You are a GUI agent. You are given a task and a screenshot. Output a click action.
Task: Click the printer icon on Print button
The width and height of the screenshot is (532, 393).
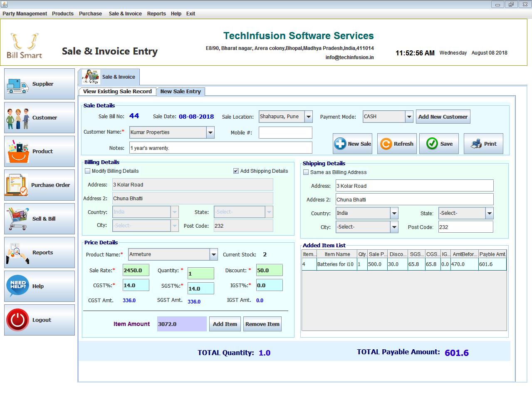[x=476, y=144]
